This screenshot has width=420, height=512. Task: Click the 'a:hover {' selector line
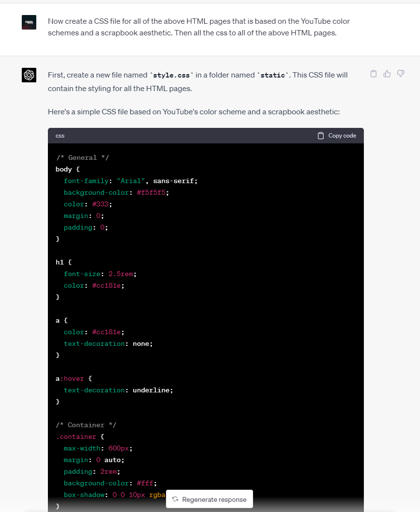(x=74, y=378)
